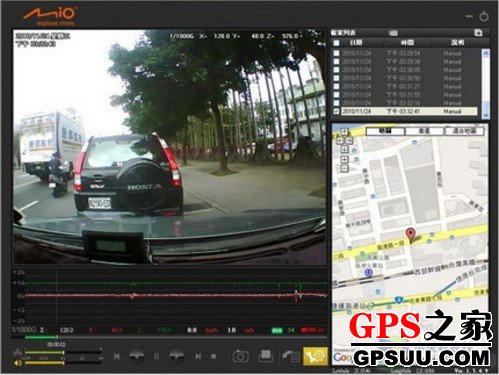Toggle the select-all checkbox in file list header
Viewport: 499px width, 375px height.
[337, 43]
